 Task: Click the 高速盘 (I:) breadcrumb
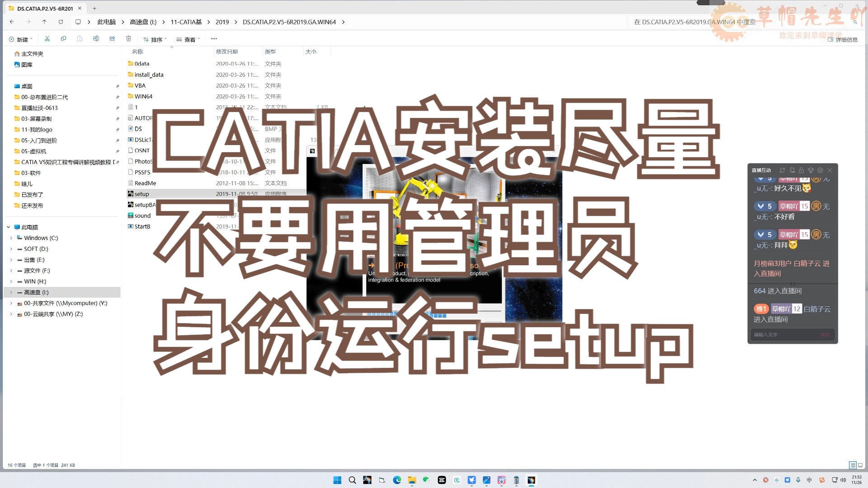143,22
